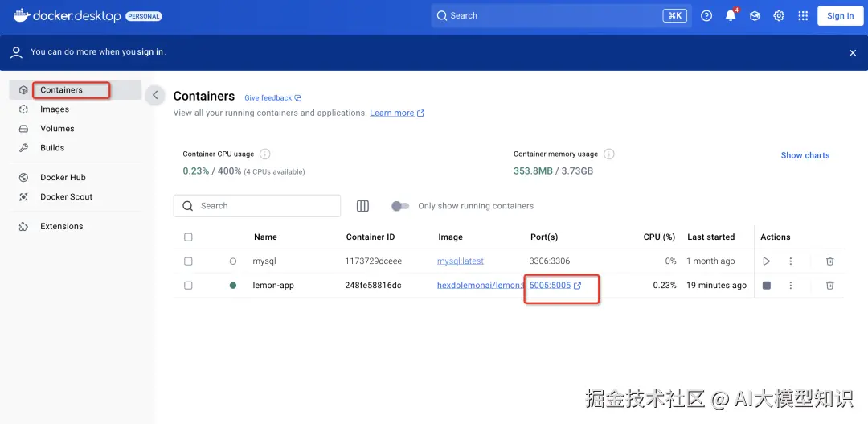Image resolution: width=868 pixels, height=424 pixels.
Task: Click the info icon beside Container memory usage
Action: [x=609, y=154]
